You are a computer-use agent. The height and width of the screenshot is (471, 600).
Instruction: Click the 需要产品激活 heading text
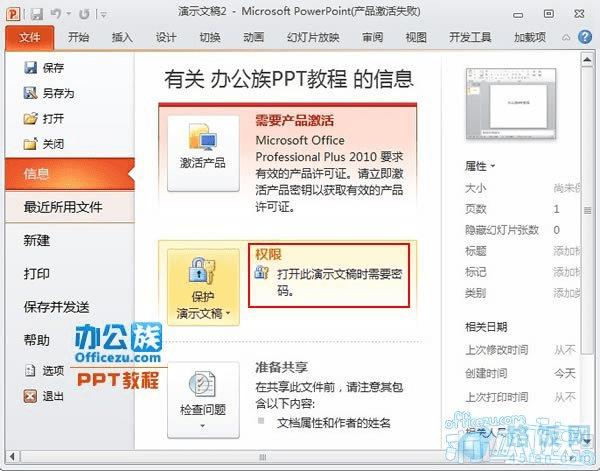(x=295, y=121)
